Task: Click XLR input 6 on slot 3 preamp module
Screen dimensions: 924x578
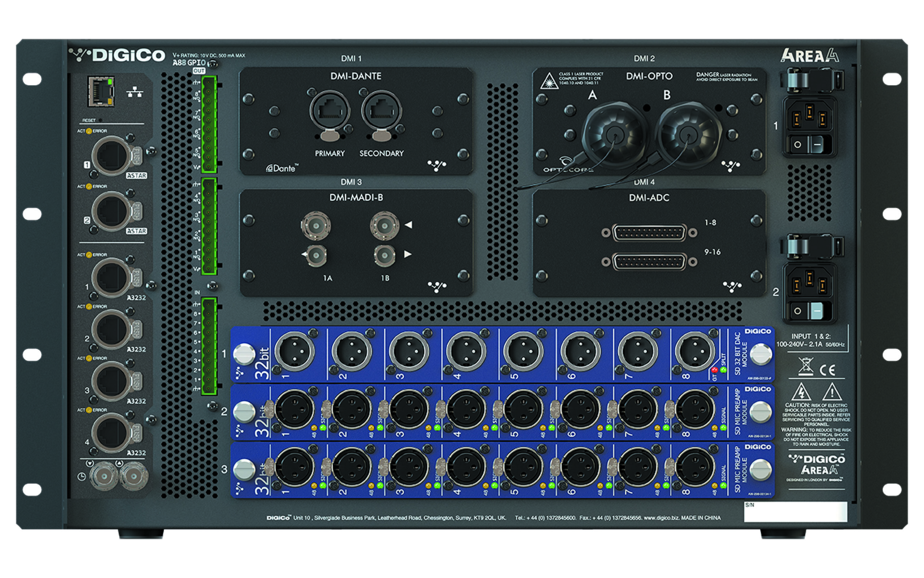Action: coord(581,467)
